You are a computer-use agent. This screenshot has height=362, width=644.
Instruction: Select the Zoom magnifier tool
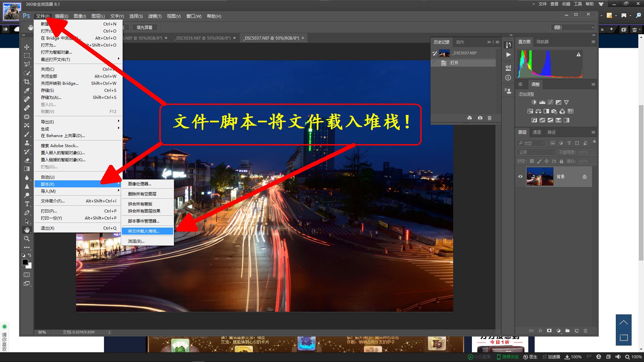pyautogui.click(x=27, y=239)
